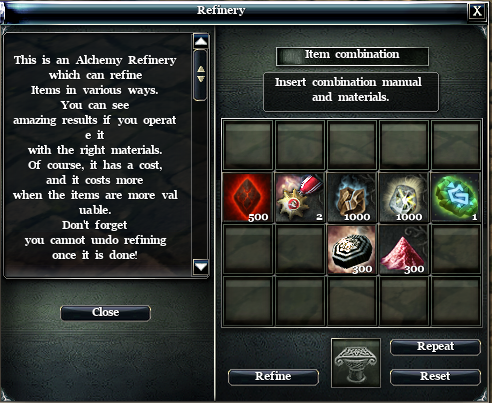Click the first empty slot in top row

tap(248, 145)
